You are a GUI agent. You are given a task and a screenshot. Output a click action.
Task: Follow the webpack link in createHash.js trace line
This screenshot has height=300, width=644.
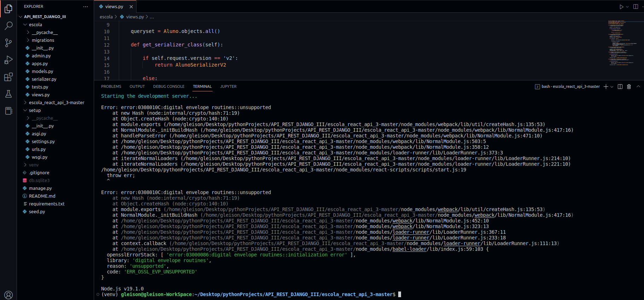coord(447,209)
